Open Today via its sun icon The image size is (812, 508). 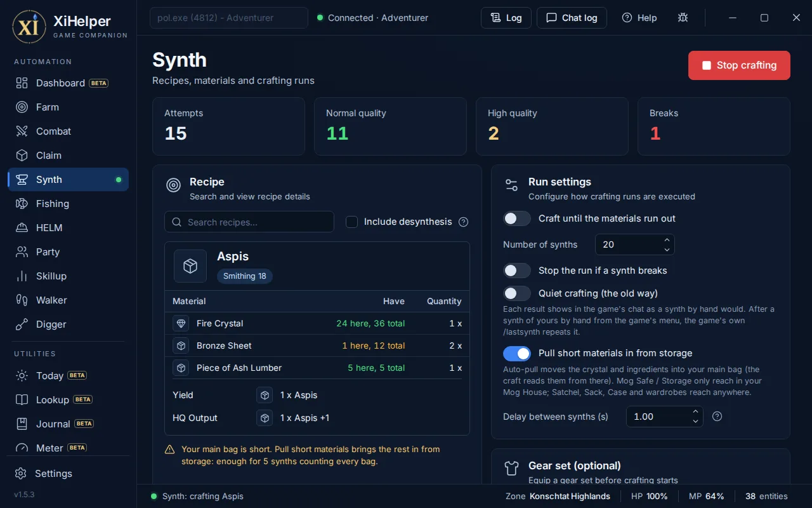click(22, 376)
